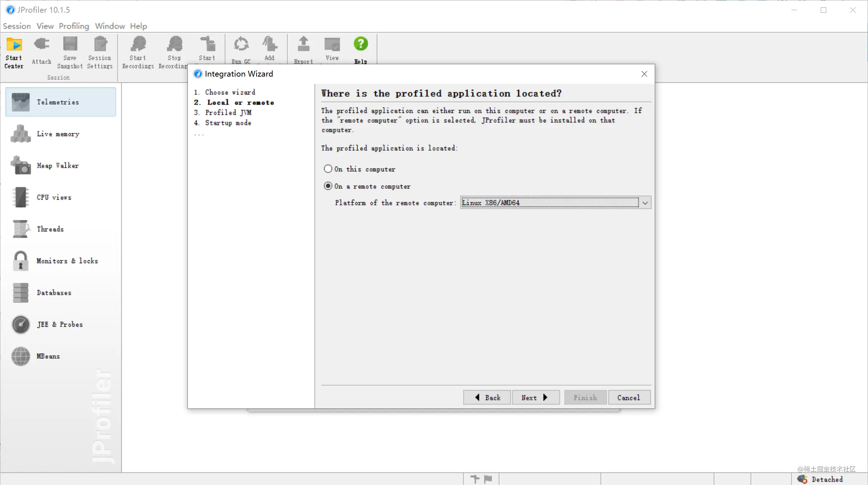This screenshot has width=868, height=485.
Task: Click the Cancel button in wizard
Action: [x=629, y=398]
